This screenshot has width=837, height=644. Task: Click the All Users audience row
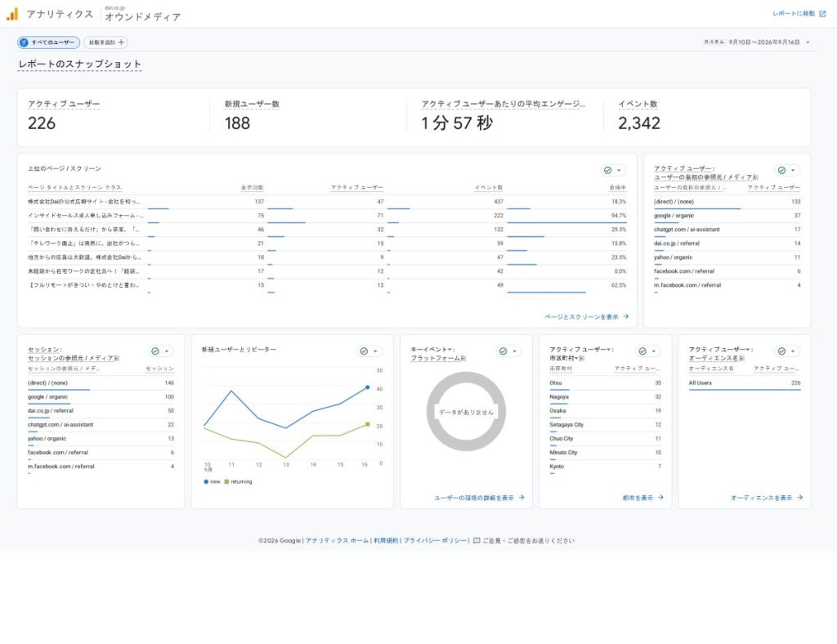(x=745, y=383)
